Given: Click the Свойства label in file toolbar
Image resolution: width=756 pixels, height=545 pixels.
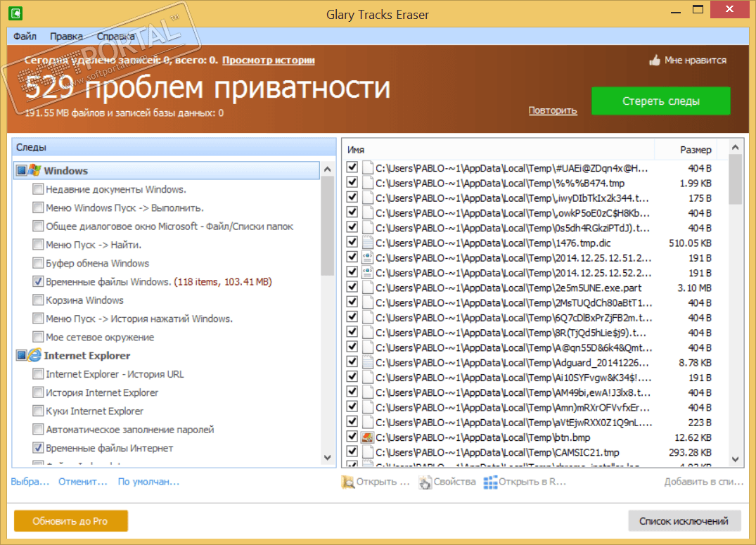Looking at the screenshot, I should (455, 482).
